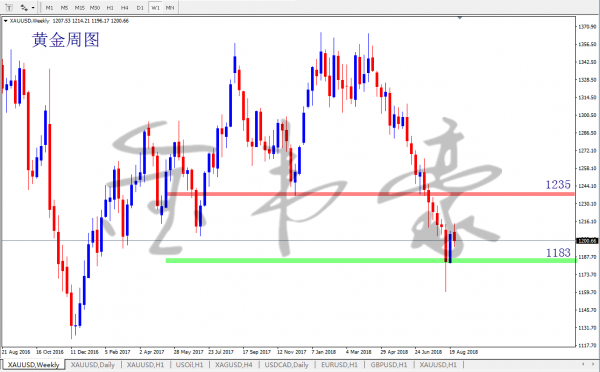The height and width of the screenshot is (372, 600).
Task: Switch chart to D1 daily timeframe
Action: click(140, 7)
